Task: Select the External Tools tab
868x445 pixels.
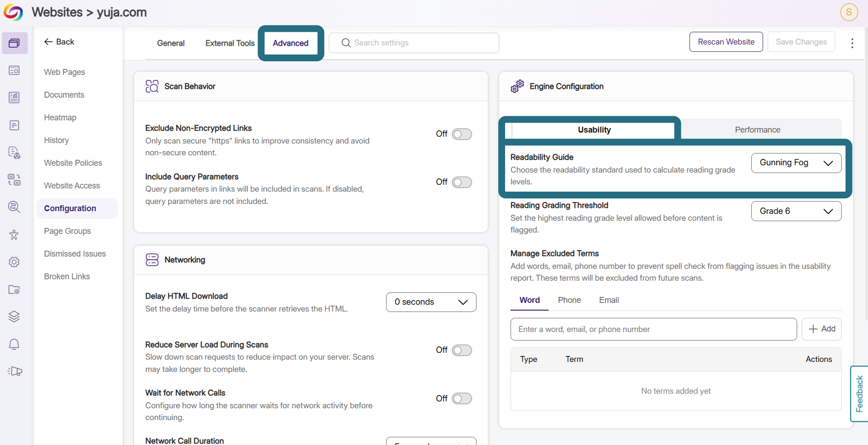Action: [x=230, y=43]
